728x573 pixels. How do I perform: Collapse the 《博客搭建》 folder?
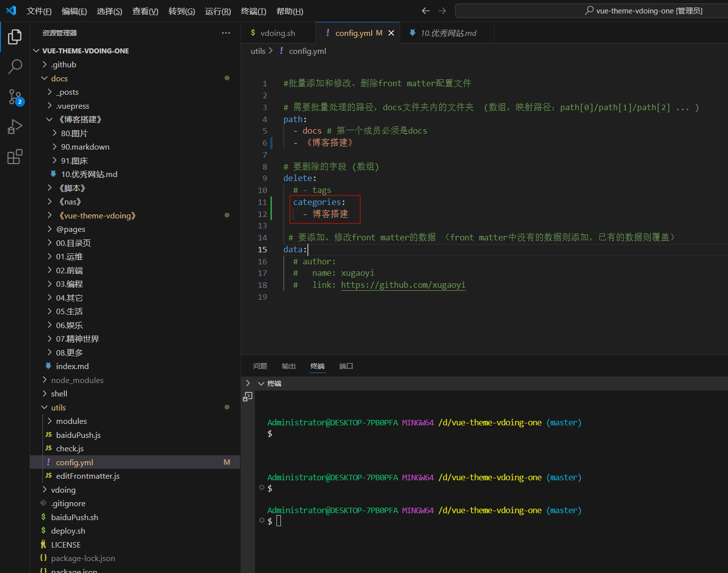click(x=135, y=119)
